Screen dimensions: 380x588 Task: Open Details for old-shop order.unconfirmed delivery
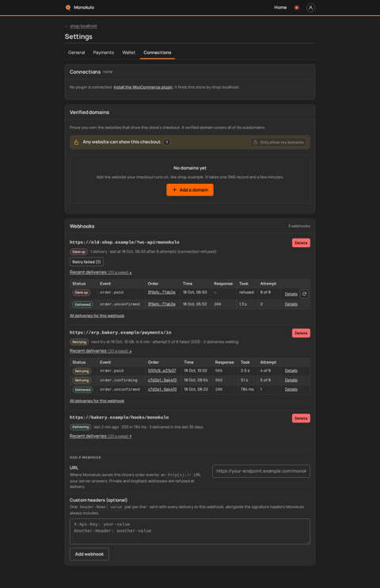click(291, 304)
